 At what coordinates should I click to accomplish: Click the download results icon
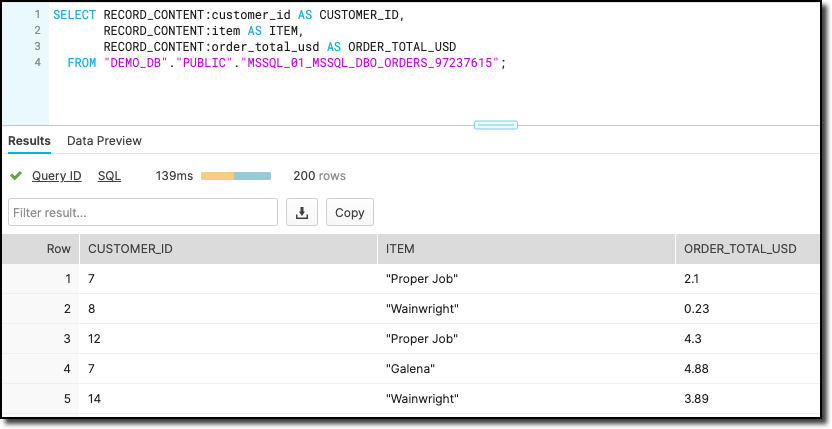tap(302, 212)
